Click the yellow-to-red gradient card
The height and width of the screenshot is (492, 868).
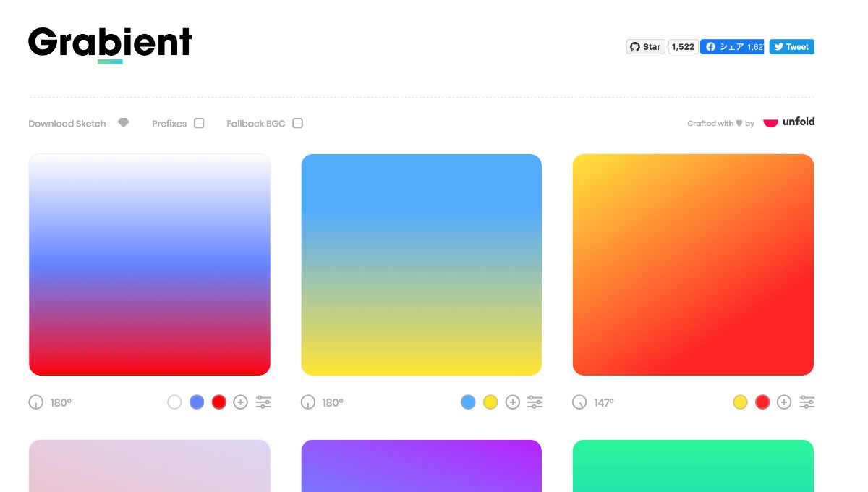[x=693, y=265]
